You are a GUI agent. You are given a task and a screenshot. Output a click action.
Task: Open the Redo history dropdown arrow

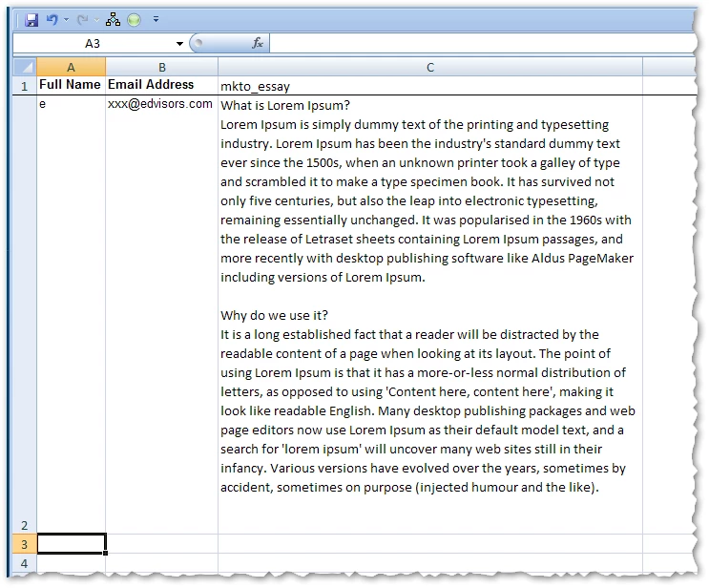pos(96,19)
